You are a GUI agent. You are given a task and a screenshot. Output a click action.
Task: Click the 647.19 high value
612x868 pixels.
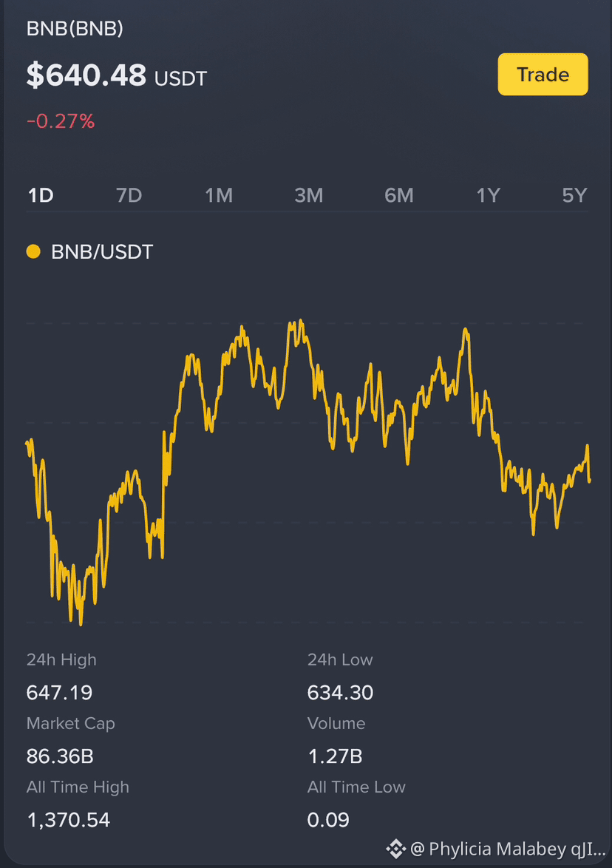coord(59,693)
